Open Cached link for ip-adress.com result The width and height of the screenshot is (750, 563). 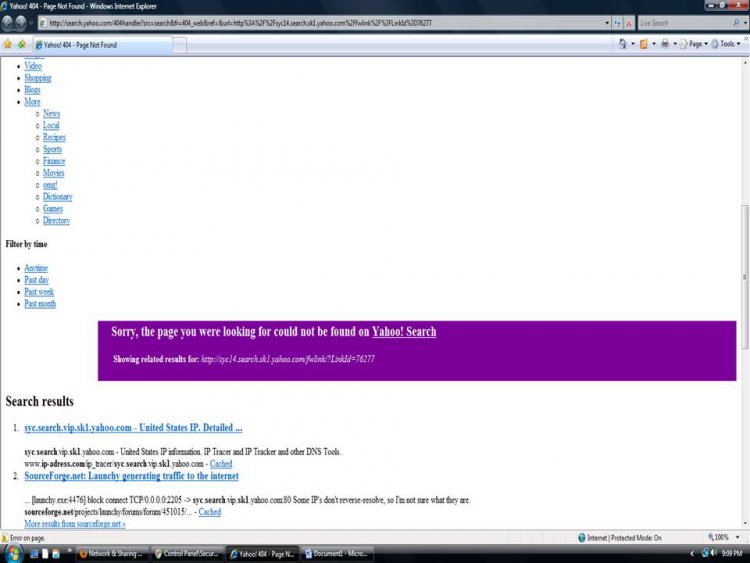tap(221, 464)
